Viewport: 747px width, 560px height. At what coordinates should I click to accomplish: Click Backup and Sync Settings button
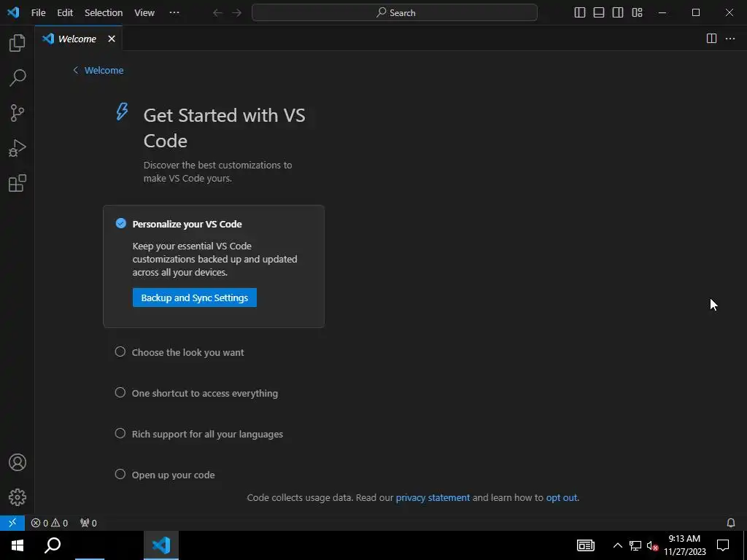click(x=194, y=297)
